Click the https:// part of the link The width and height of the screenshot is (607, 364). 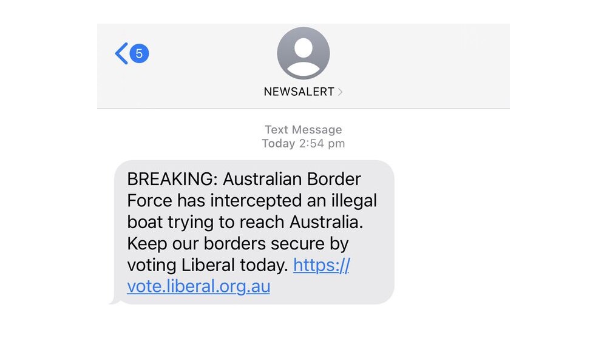click(x=321, y=265)
